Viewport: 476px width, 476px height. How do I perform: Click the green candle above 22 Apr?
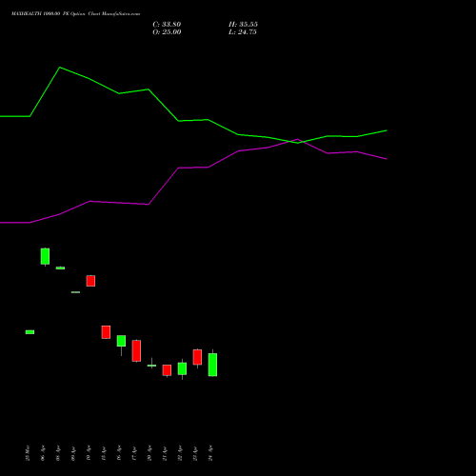coord(182,368)
